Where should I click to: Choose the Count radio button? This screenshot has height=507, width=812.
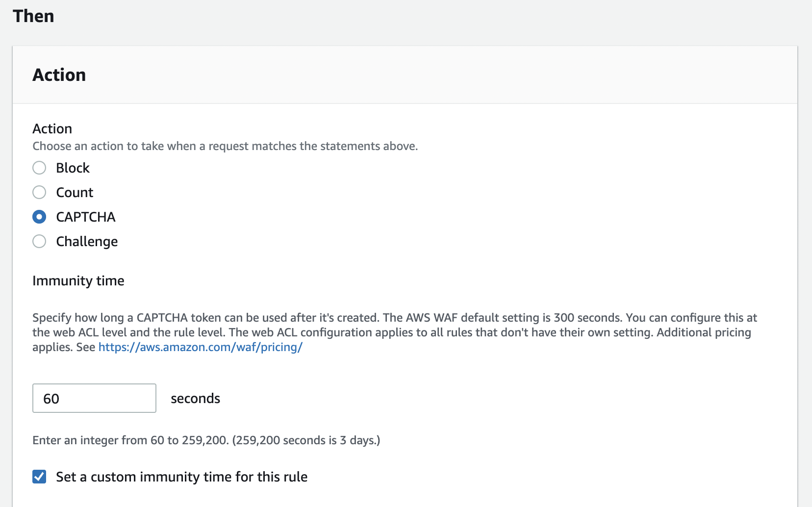(x=39, y=192)
